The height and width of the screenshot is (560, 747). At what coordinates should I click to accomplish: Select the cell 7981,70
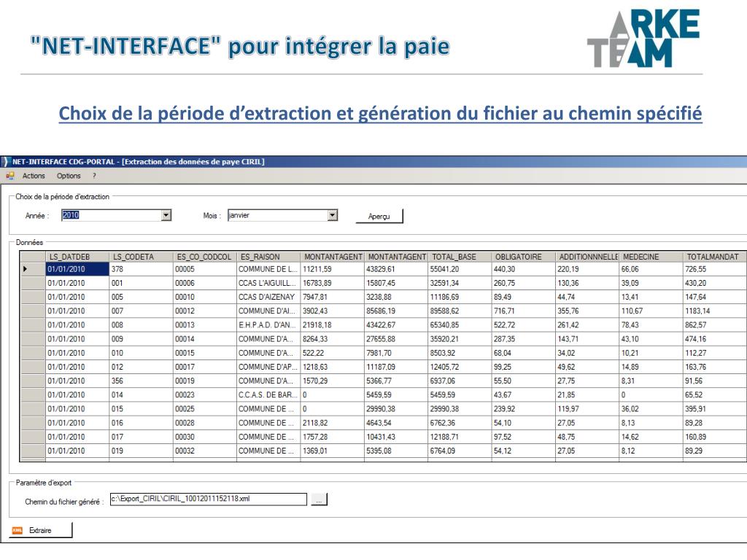(396, 353)
